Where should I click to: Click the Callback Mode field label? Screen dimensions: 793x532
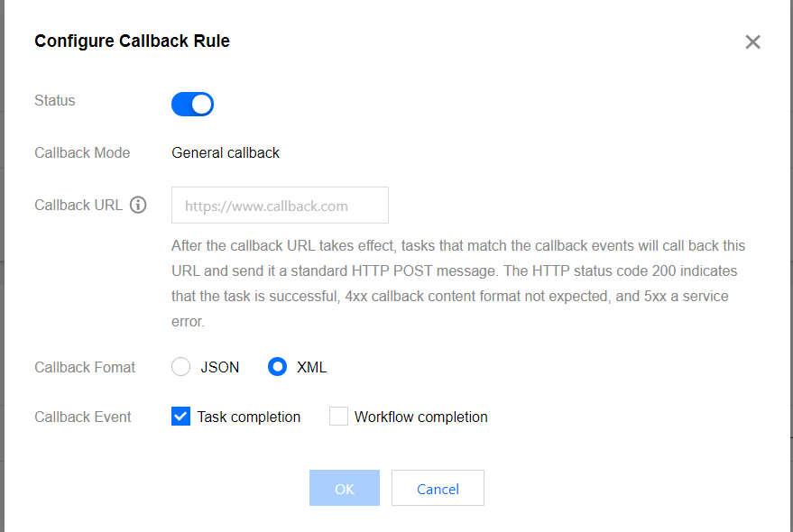82,152
